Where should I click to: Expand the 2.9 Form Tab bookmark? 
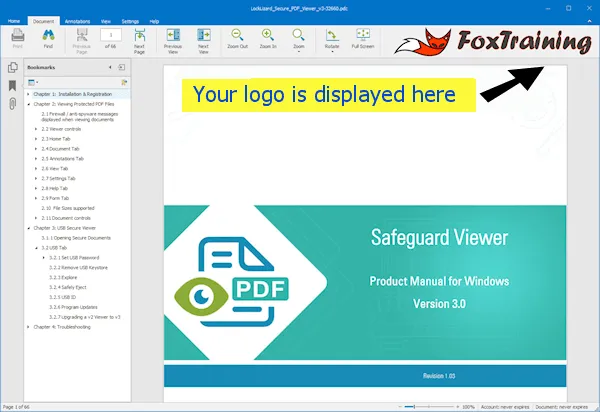(36, 198)
